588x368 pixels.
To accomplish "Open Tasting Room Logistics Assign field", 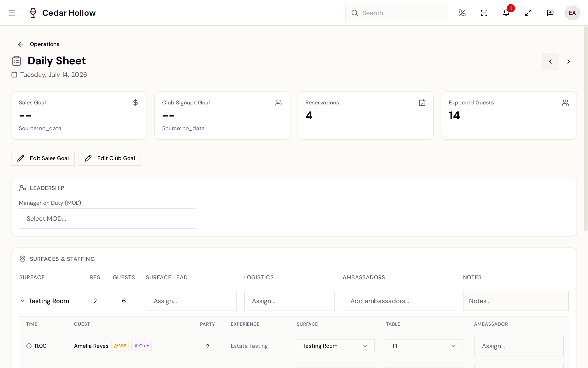I will [x=290, y=301].
